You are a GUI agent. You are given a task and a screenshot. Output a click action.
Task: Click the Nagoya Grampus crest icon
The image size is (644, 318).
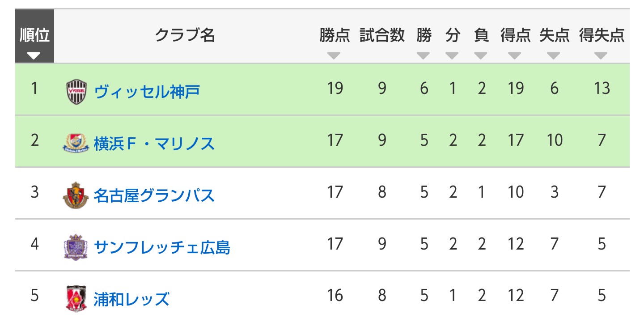(x=76, y=195)
